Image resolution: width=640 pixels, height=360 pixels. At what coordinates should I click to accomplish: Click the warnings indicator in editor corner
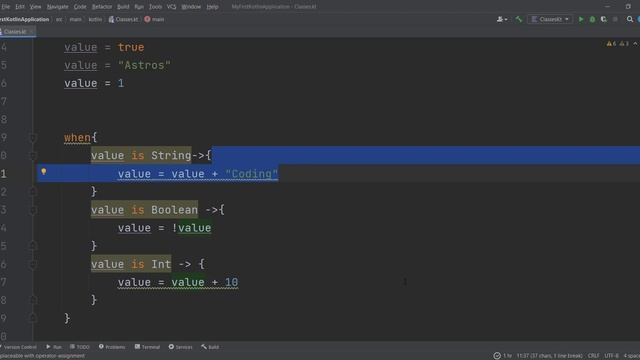click(611, 43)
